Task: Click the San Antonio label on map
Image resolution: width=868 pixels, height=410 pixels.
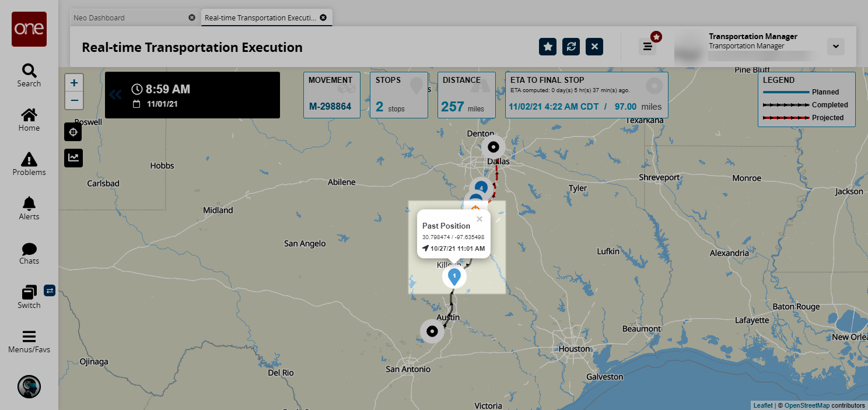Action: [x=408, y=369]
